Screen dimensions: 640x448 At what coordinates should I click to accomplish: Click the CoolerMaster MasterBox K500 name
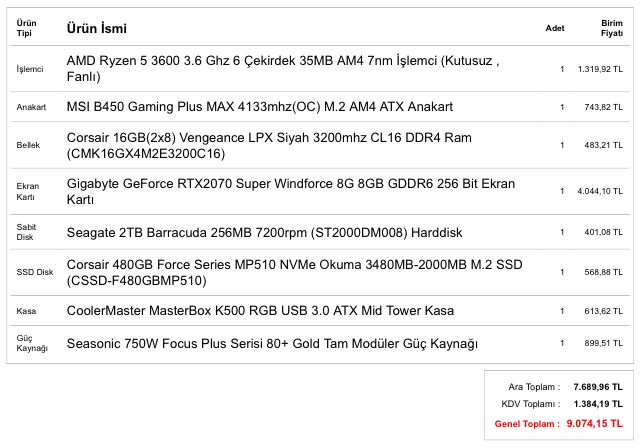[260, 310]
